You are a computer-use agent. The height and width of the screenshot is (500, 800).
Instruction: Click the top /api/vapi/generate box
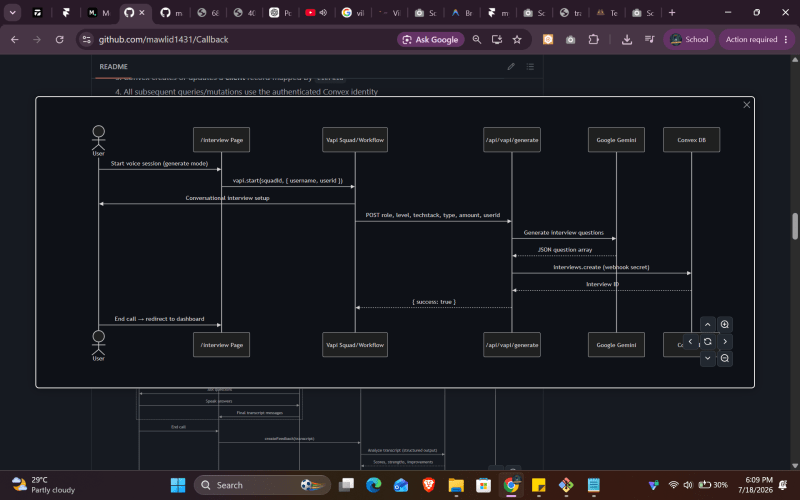pyautogui.click(x=512, y=140)
